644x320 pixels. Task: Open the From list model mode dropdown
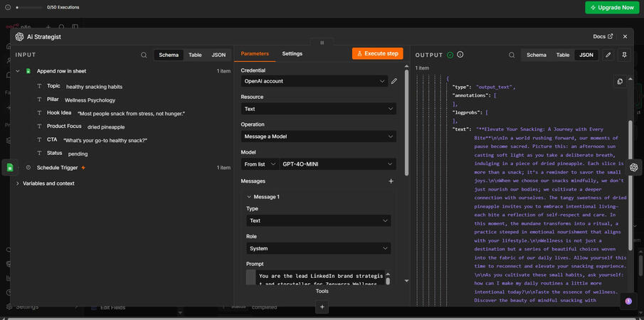[260, 164]
